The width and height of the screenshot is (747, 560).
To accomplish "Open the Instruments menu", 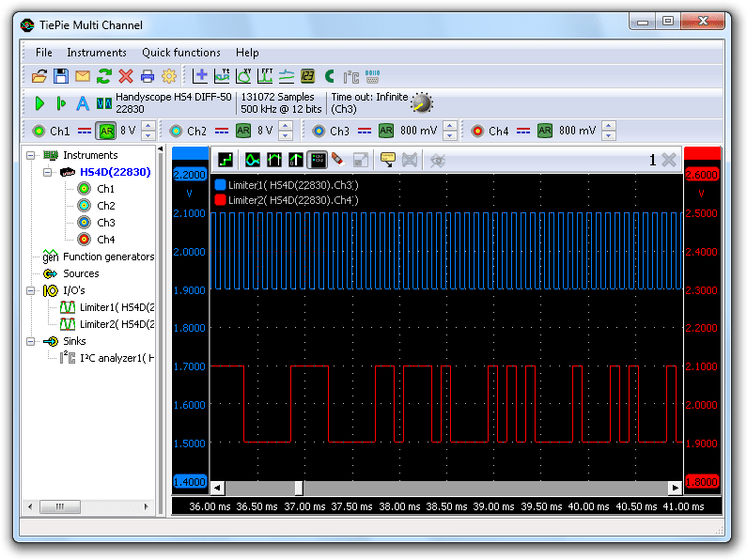I will click(x=97, y=53).
